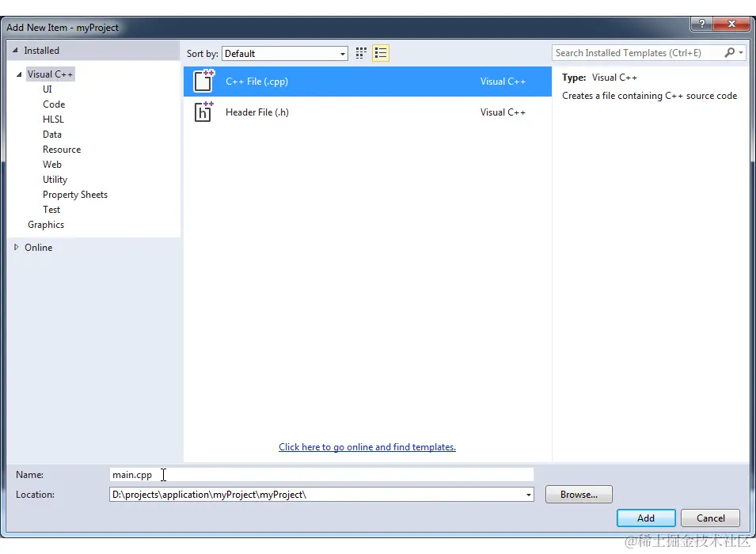Image resolution: width=756 pixels, height=554 pixels.
Task: Collapse the Visual C++ tree node
Action: pyautogui.click(x=19, y=74)
